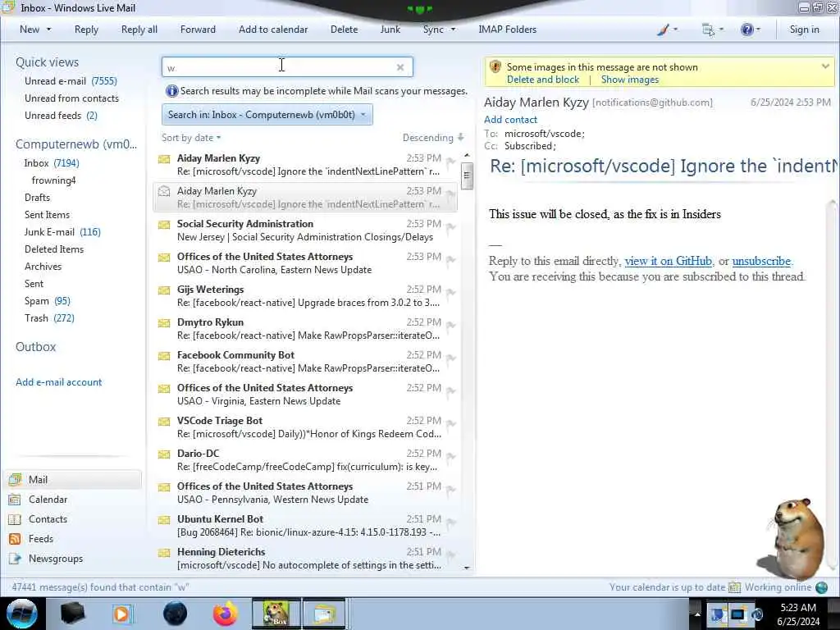The height and width of the screenshot is (630, 840).
Task: Click Add contact link
Action: 510,120
